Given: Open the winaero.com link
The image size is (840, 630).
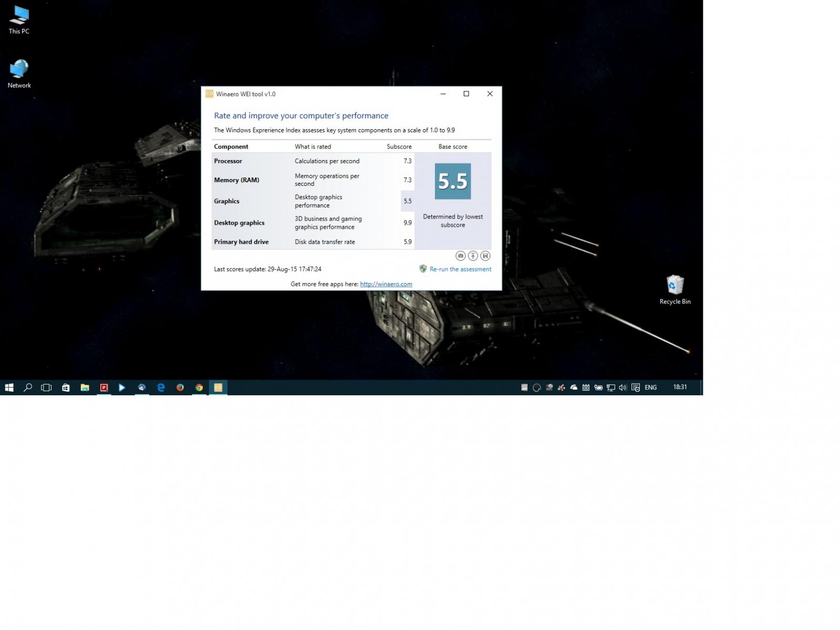Looking at the screenshot, I should pyautogui.click(x=386, y=284).
